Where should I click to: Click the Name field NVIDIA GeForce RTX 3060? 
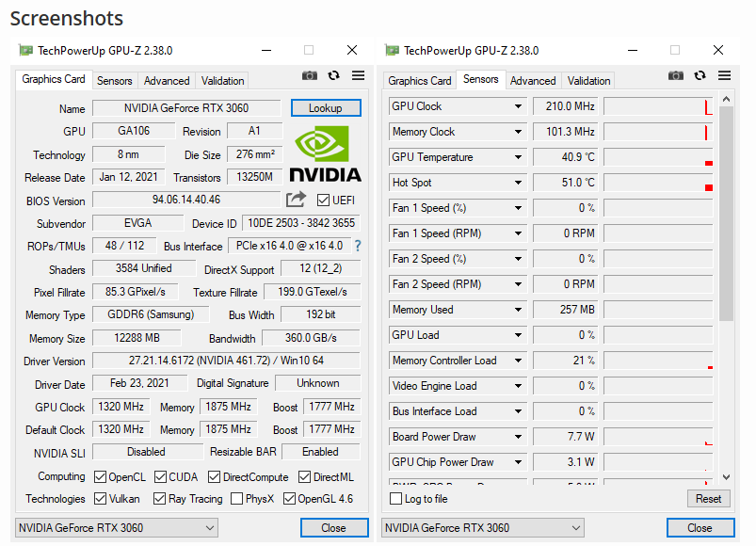click(186, 108)
